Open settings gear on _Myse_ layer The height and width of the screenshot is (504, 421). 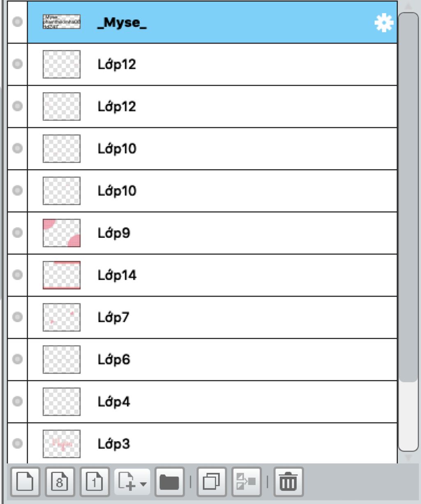pos(384,23)
